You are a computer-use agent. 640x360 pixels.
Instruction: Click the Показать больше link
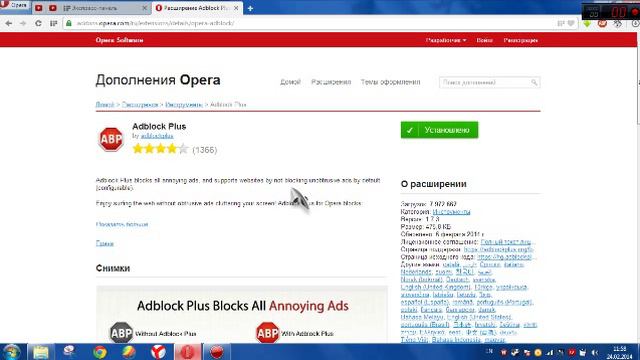122,224
